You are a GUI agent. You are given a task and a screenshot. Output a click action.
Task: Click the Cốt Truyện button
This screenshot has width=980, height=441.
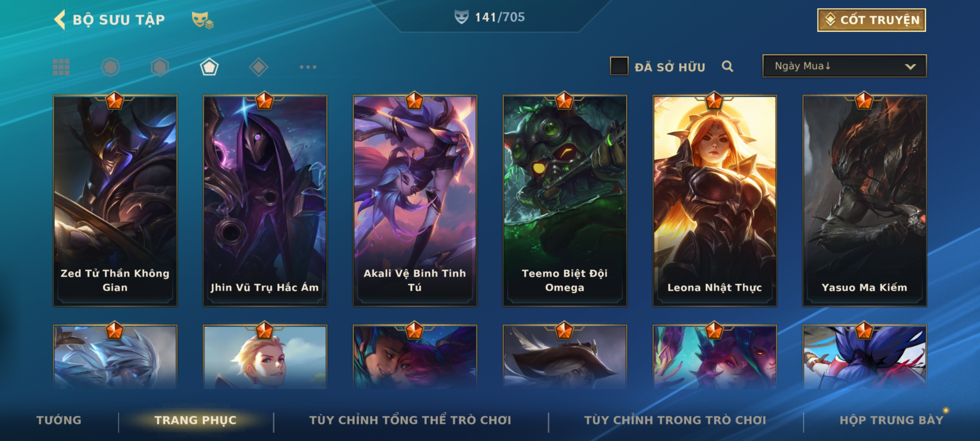[x=871, y=20]
